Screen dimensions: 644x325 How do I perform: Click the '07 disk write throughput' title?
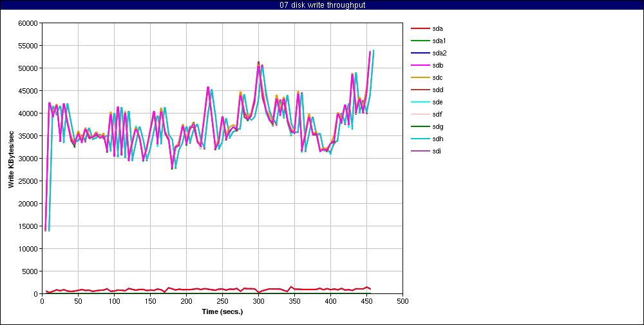tap(321, 5)
